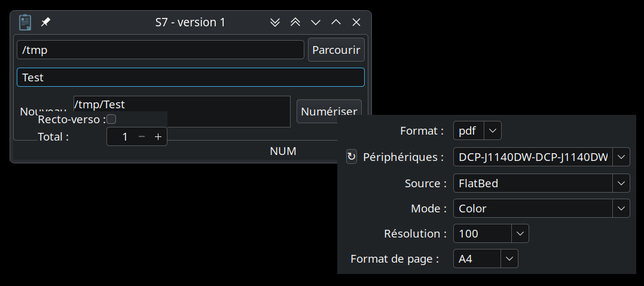The width and height of the screenshot is (644, 286).
Task: Minimize window with the single down chevron
Action: pyautogui.click(x=316, y=22)
